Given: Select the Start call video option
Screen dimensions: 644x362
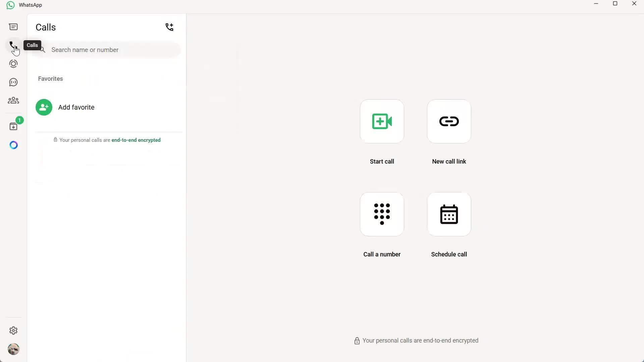Looking at the screenshot, I should click(x=382, y=121).
